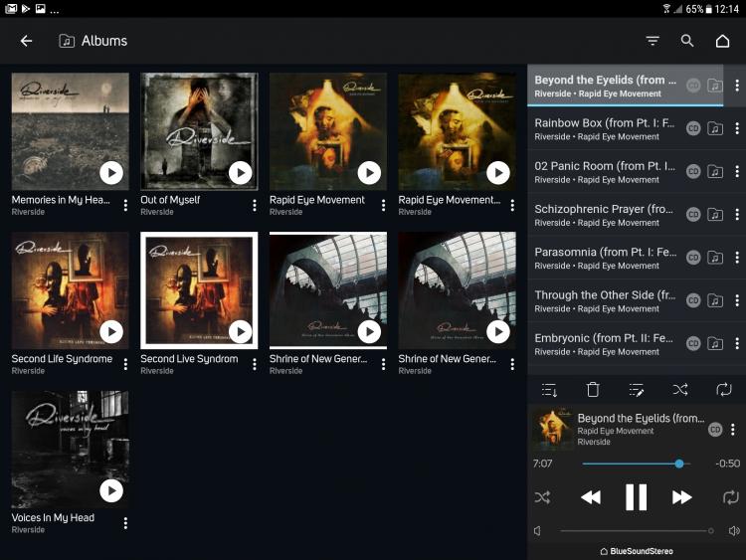Click the Albums title in header
The height and width of the screenshot is (560, 746).
pyautogui.click(x=104, y=41)
